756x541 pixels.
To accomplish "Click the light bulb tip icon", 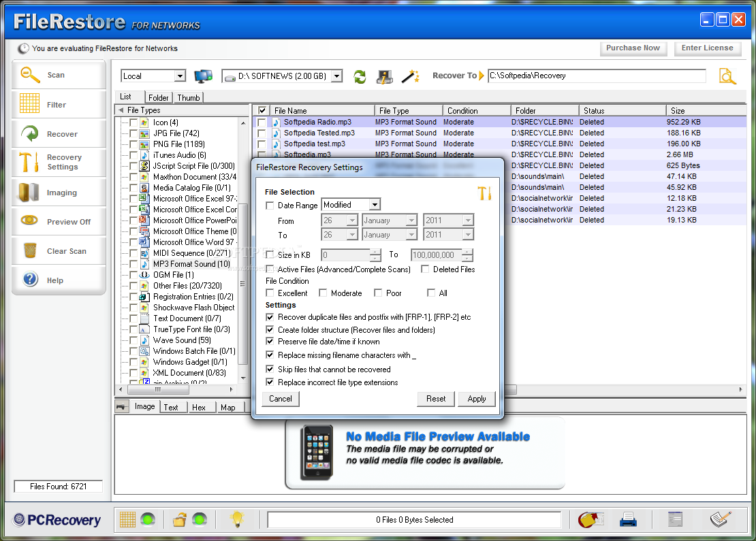I will [x=237, y=519].
